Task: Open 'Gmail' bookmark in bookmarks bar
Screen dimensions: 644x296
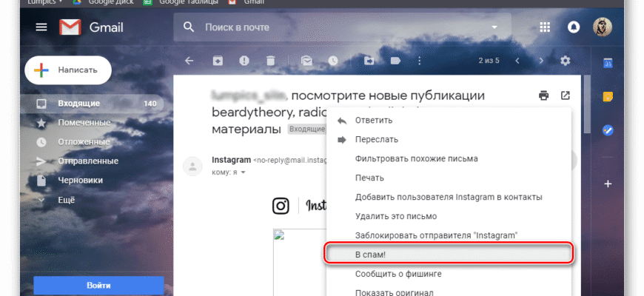Action: click(246, 1)
